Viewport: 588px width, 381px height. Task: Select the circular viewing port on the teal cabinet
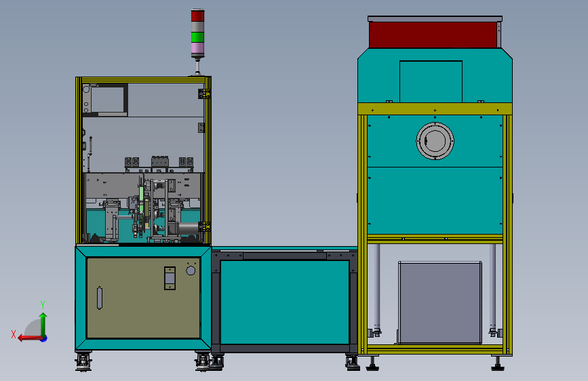pos(435,141)
